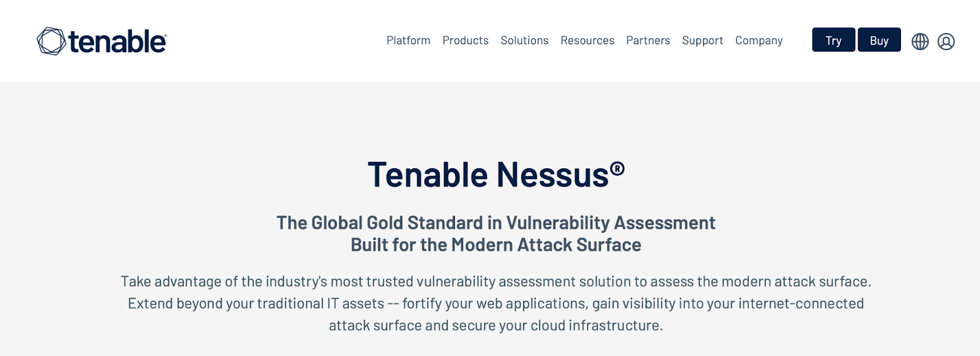Select Partners in the navigation bar
This screenshot has height=356, width=980.
tap(649, 40)
